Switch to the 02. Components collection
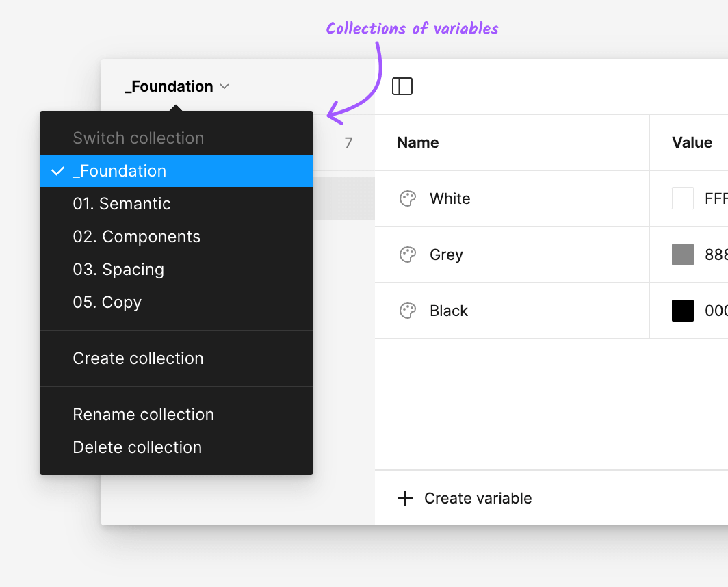 (136, 237)
